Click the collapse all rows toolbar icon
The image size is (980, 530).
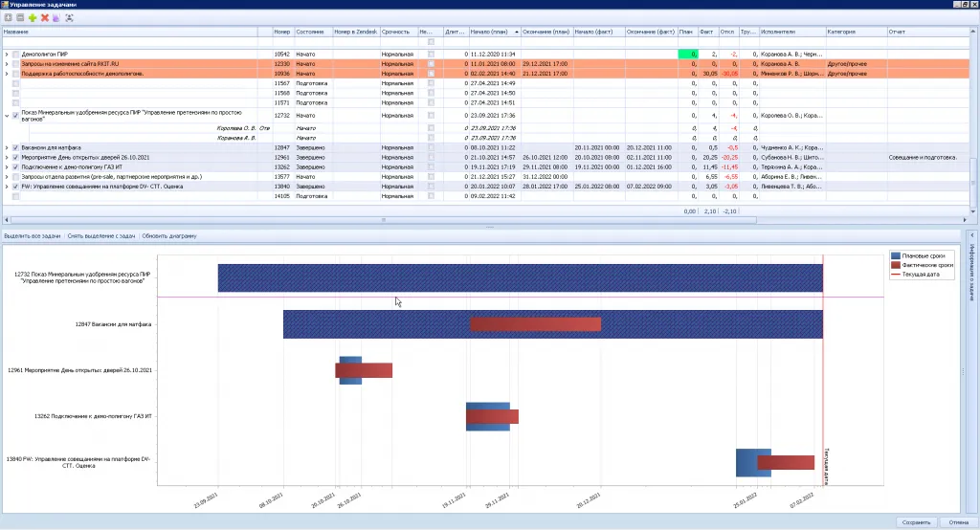pos(20,18)
